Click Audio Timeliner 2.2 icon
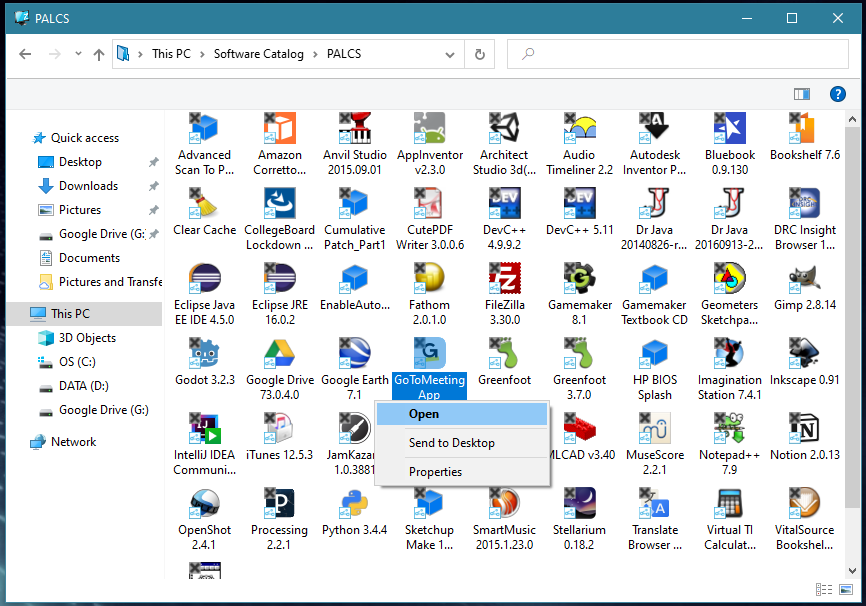This screenshot has height=606, width=866. pyautogui.click(x=579, y=128)
